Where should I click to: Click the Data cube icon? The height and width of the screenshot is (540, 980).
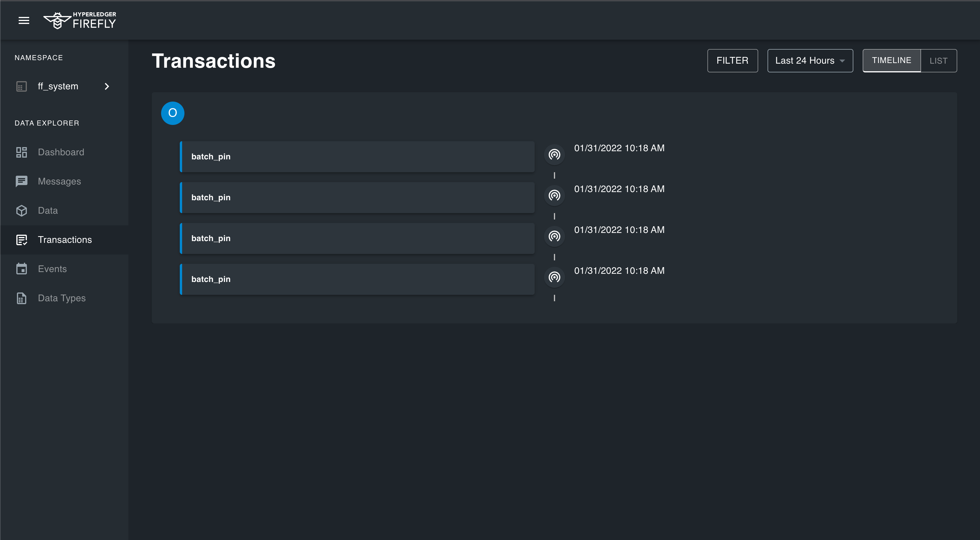(x=22, y=210)
